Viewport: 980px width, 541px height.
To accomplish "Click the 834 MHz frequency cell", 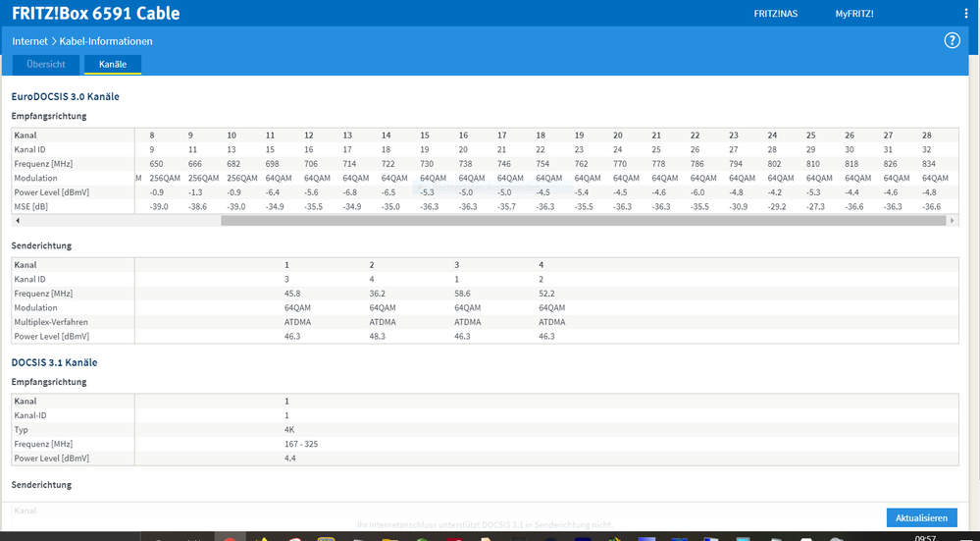I will 929,164.
